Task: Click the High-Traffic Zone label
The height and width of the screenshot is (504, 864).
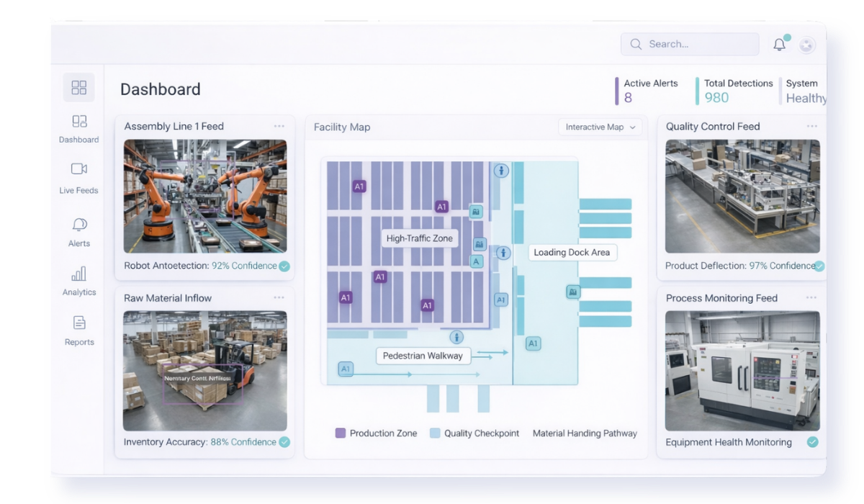Action: pos(420,239)
